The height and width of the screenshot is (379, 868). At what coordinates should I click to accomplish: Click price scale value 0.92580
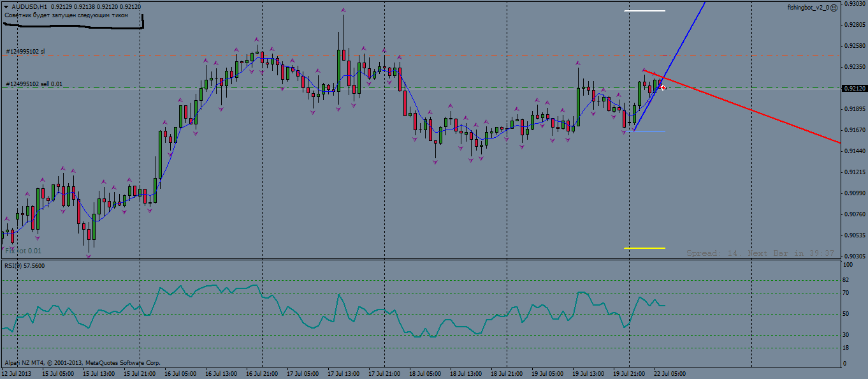(x=855, y=46)
